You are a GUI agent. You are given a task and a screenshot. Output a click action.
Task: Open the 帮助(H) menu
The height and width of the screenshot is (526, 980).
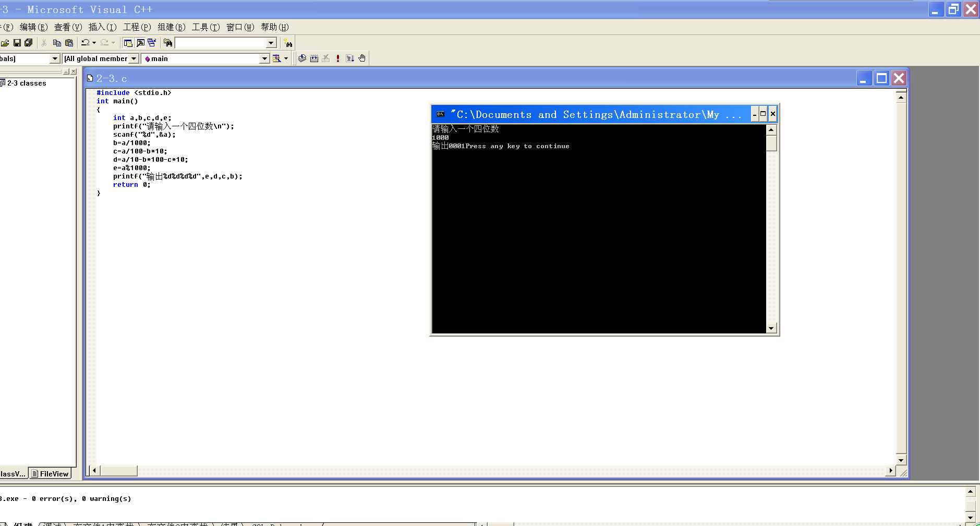pos(275,27)
